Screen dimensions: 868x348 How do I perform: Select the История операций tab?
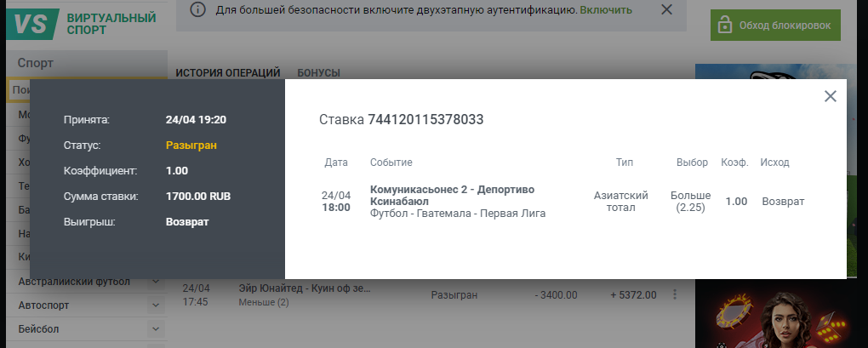pos(228,72)
